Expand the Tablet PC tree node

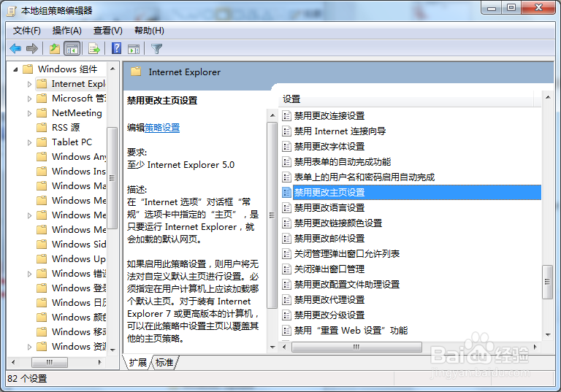[29, 142]
